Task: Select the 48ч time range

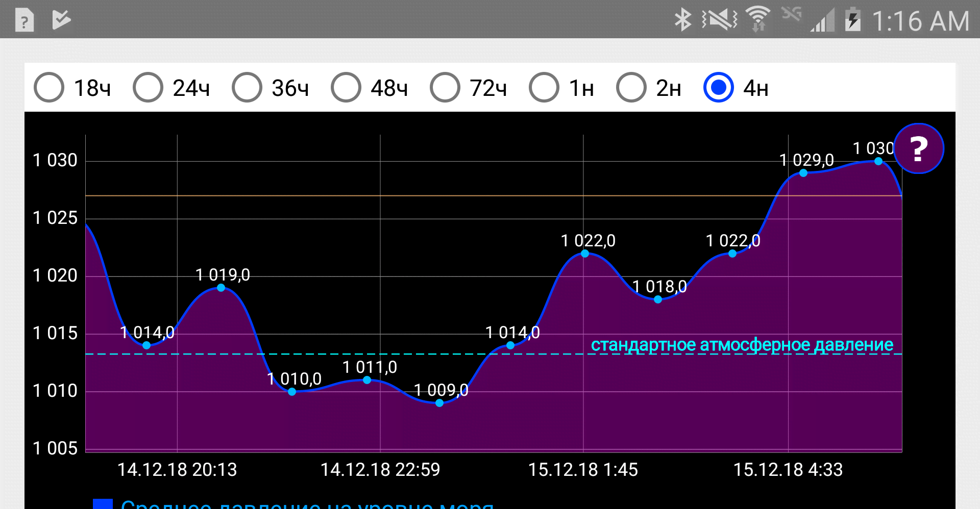Action: click(x=369, y=88)
